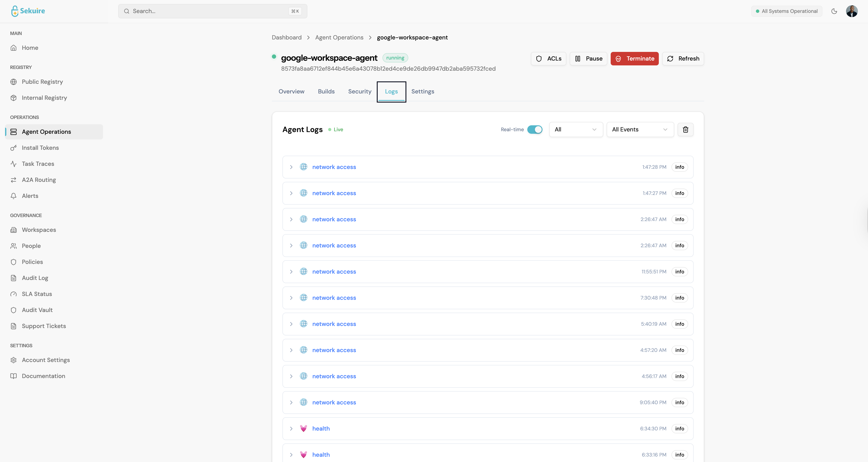This screenshot has height=462, width=868.
Task: Open Alerts bell in sidebar
Action: click(30, 196)
